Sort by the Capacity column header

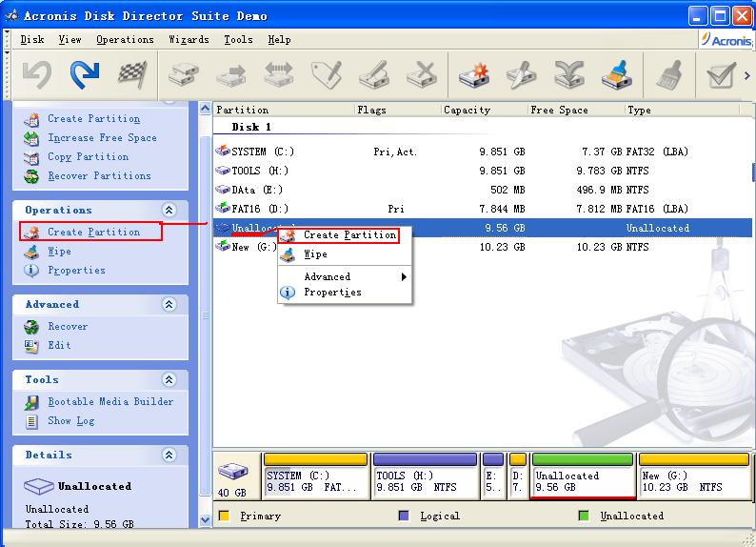(x=484, y=110)
